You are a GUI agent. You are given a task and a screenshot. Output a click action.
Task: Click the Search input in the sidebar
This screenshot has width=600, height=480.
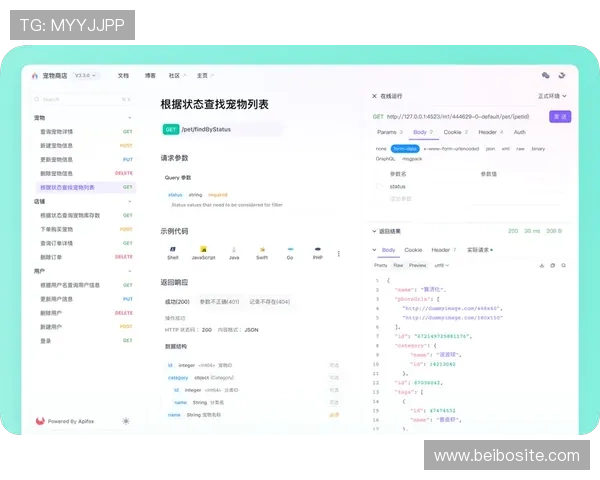pyautogui.click(x=83, y=99)
